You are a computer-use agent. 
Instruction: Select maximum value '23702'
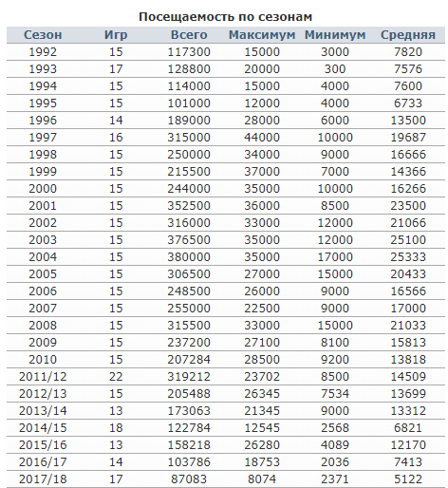coord(262,377)
